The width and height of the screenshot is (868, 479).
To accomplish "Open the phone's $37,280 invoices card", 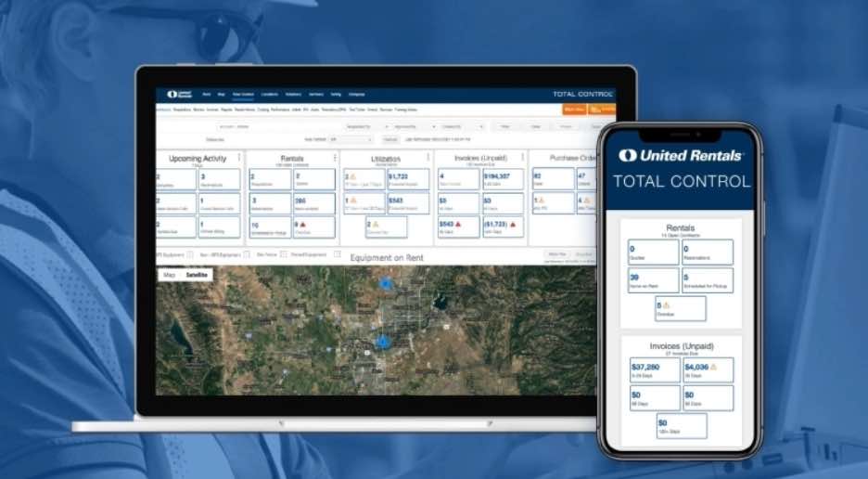I will [x=655, y=370].
